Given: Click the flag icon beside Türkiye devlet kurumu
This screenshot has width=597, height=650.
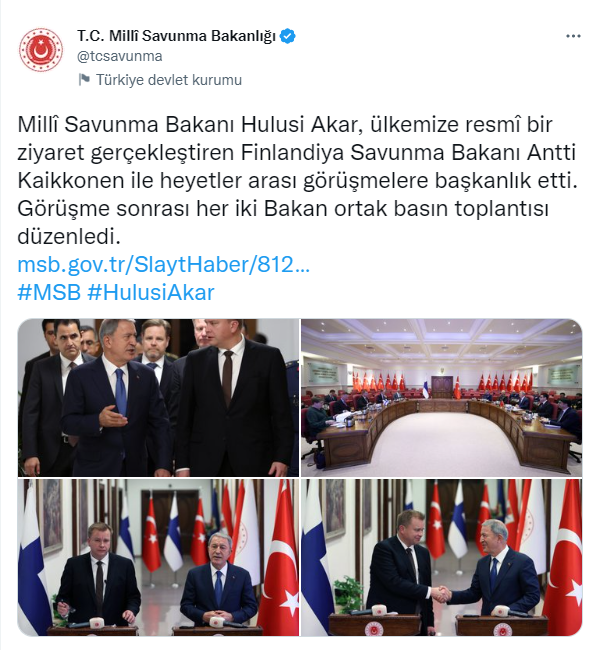Looking at the screenshot, I should (84, 79).
